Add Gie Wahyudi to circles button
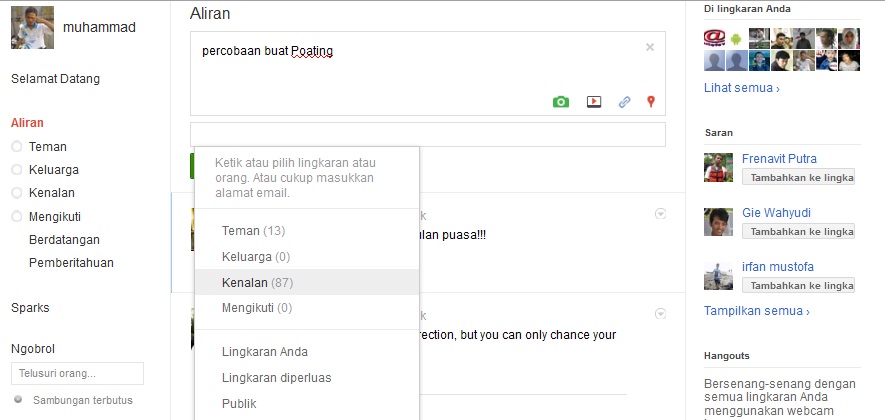Image resolution: width=885 pixels, height=420 pixels. tap(798, 231)
